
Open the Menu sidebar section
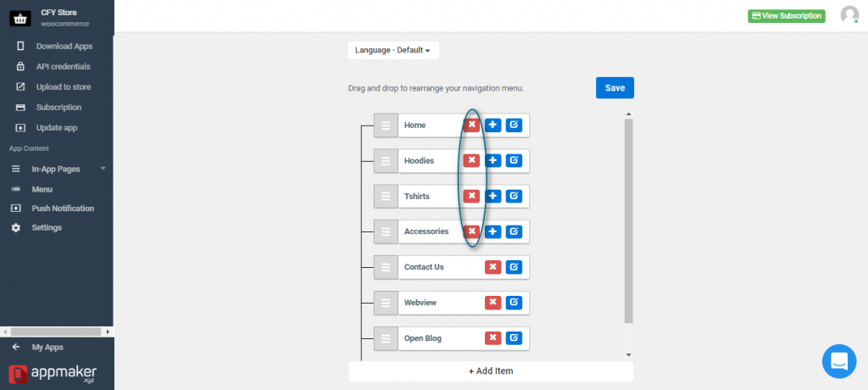(42, 189)
